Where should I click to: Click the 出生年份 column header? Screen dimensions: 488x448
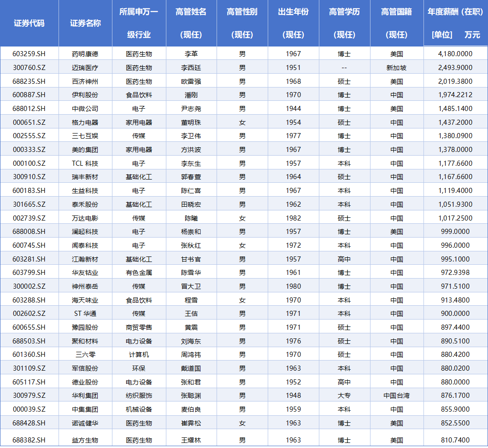click(293, 23)
